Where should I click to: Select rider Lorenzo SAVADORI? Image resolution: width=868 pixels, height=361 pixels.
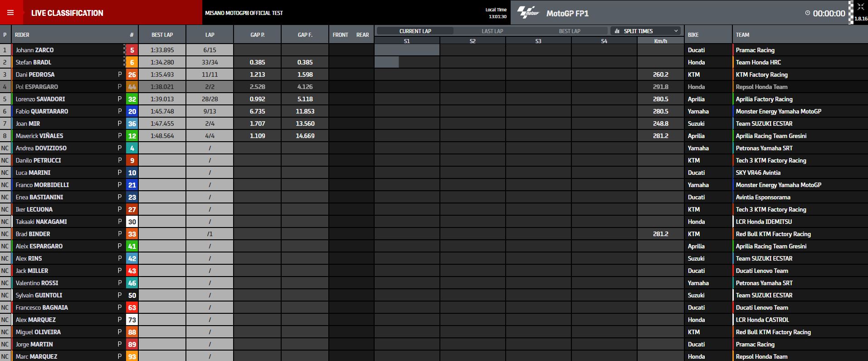(x=40, y=99)
